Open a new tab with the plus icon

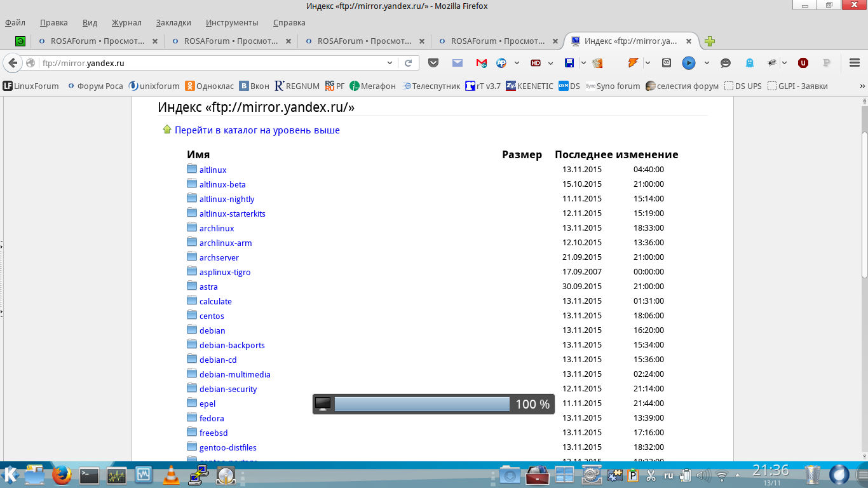[x=710, y=41]
